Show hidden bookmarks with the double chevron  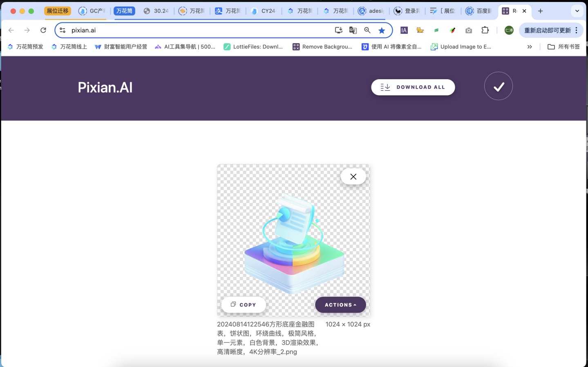[530, 47]
